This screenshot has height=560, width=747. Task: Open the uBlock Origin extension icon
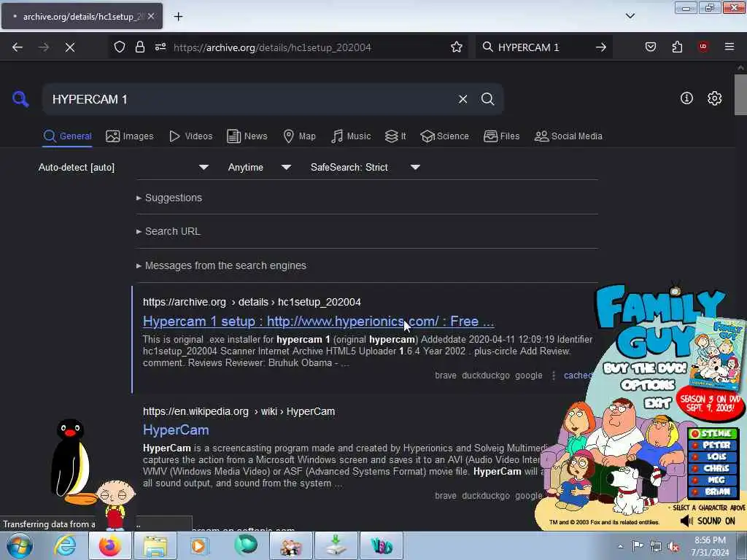pyautogui.click(x=703, y=47)
